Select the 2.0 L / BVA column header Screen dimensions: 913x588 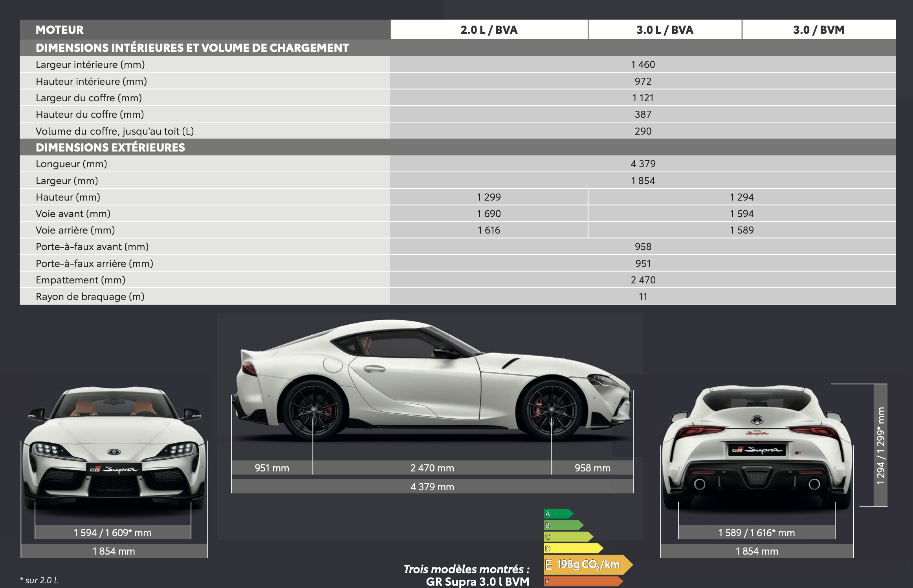489,29
